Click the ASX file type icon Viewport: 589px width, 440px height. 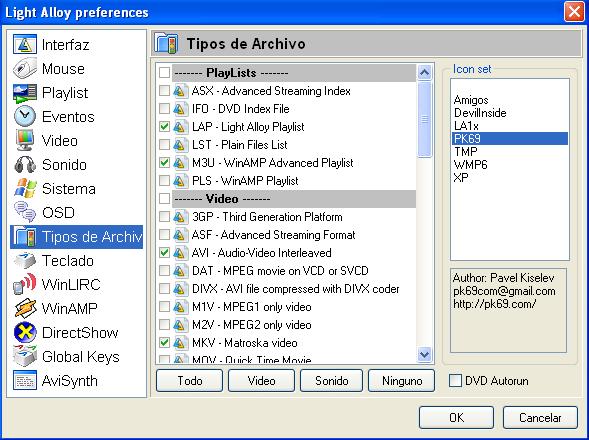(181, 91)
